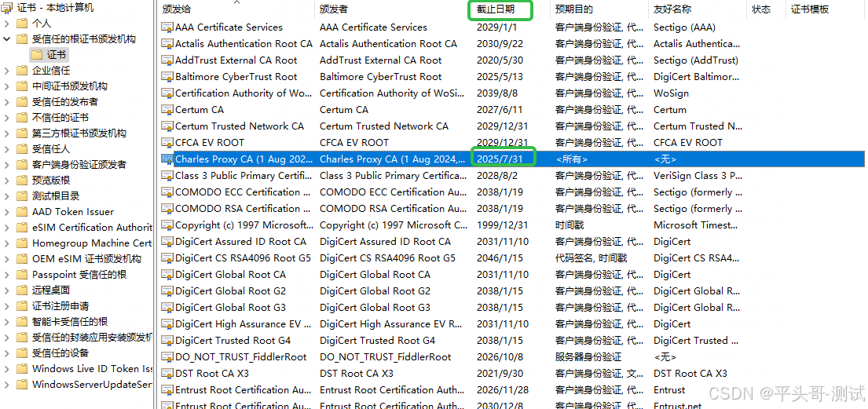The height and width of the screenshot is (409, 868).
Task: Select the AddTrust External CA Root certificate icon
Action: coord(167,60)
